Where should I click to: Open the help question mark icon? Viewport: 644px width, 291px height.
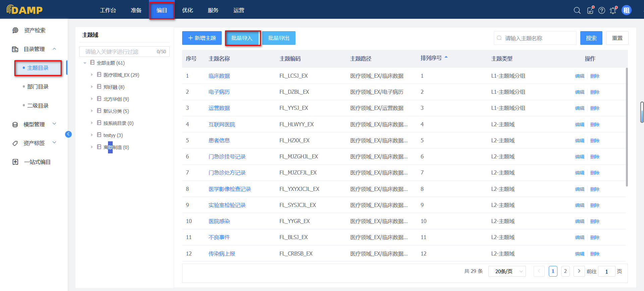[x=602, y=10]
